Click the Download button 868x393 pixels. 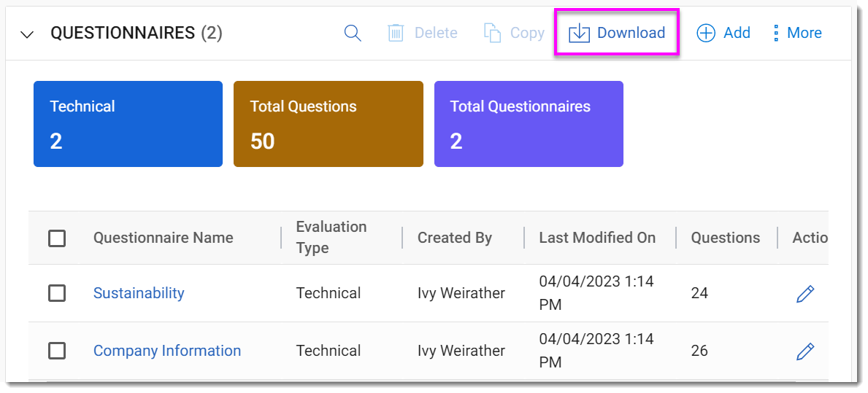pyautogui.click(x=617, y=33)
